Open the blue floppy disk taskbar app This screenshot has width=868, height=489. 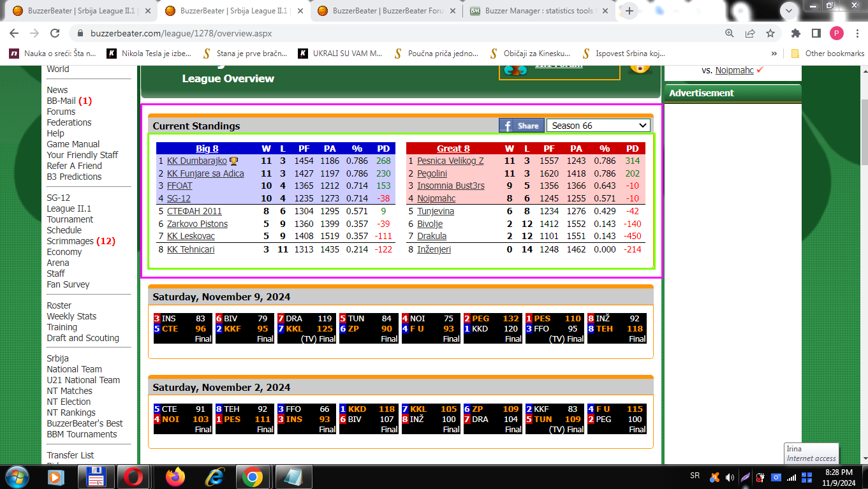[95, 476]
